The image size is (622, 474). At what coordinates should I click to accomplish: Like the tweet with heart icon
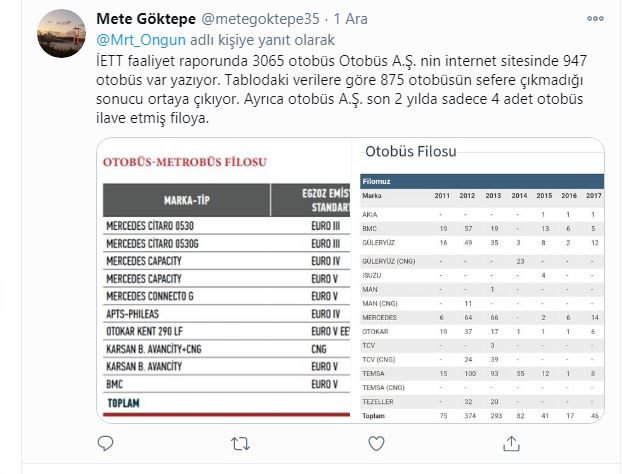pyautogui.click(x=373, y=442)
